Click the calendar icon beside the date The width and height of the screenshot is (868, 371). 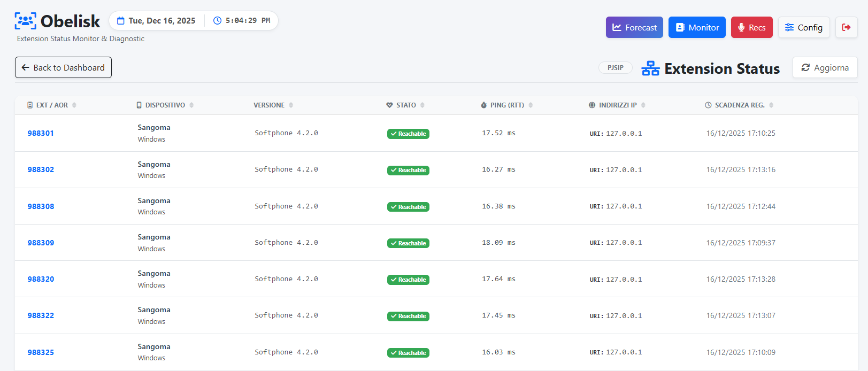coord(121,21)
